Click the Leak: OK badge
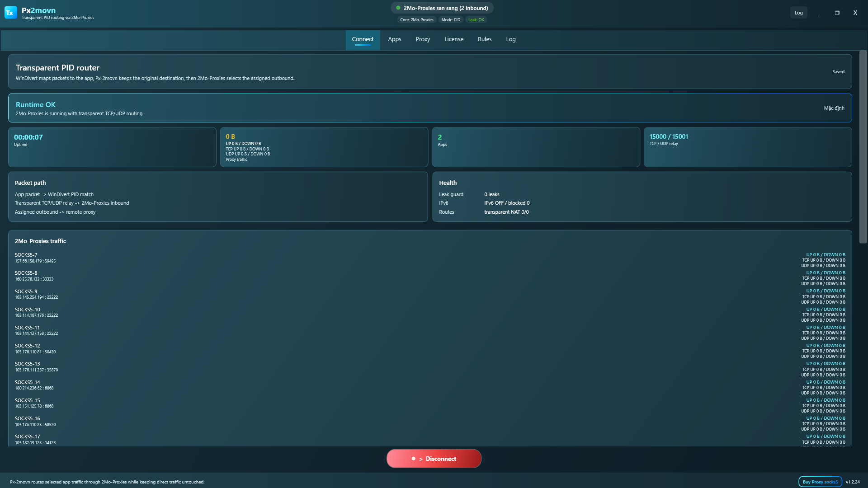The width and height of the screenshot is (868, 488). coord(476,20)
